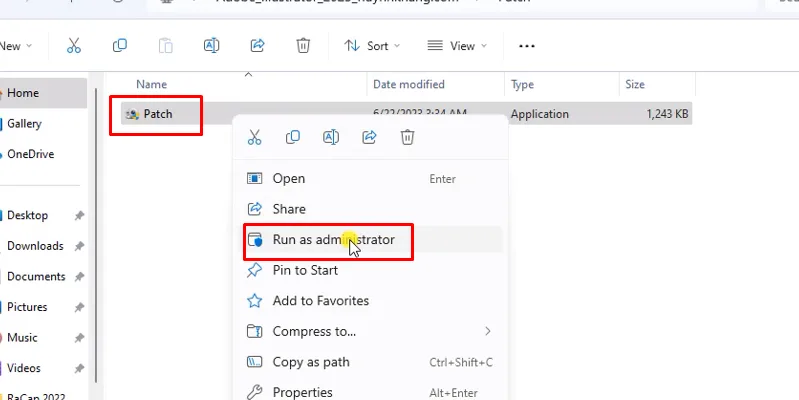
Task: Sort by the Type column header
Action: pos(522,84)
